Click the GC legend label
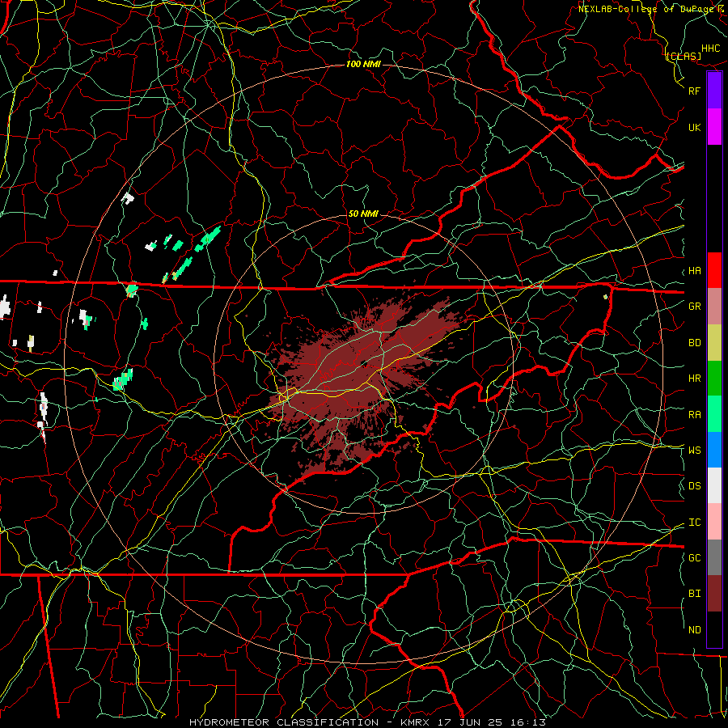This screenshot has width=728, height=728. point(695,557)
